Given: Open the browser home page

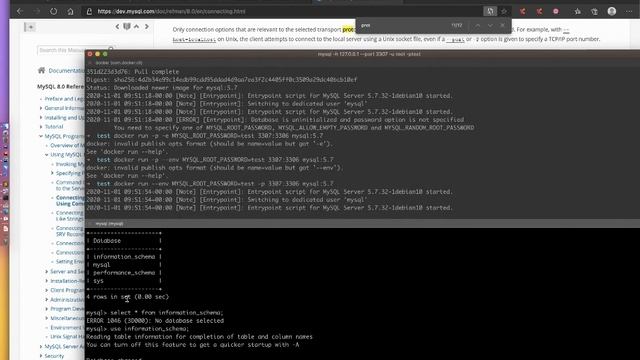Looking at the screenshot, I should [70, 11].
